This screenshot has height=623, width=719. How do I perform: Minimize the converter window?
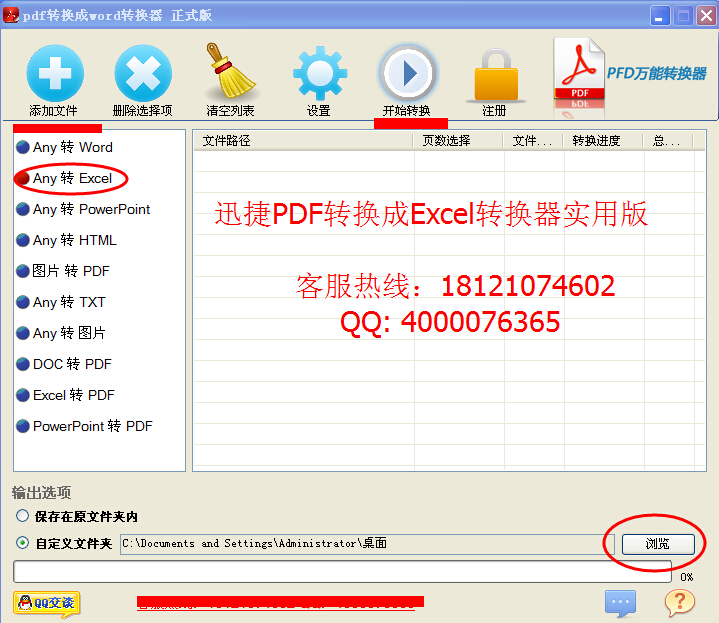pyautogui.click(x=660, y=16)
